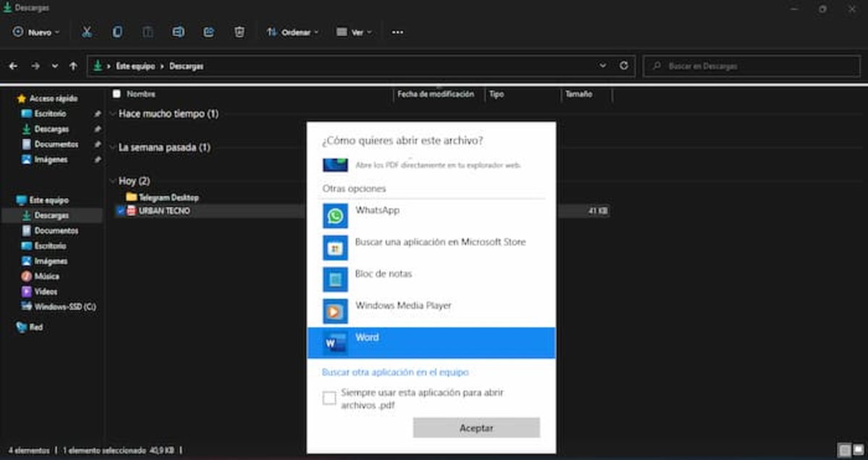Sort by Fecha de modificación column
The width and height of the screenshot is (868, 460).
point(435,94)
